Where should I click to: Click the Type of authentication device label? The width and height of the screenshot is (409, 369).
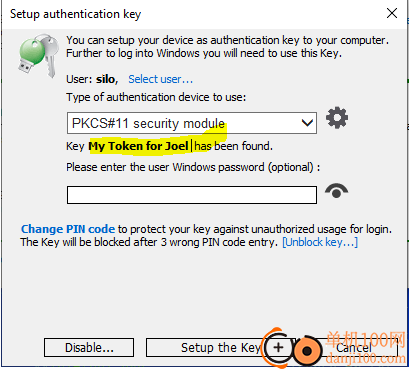pos(156,97)
